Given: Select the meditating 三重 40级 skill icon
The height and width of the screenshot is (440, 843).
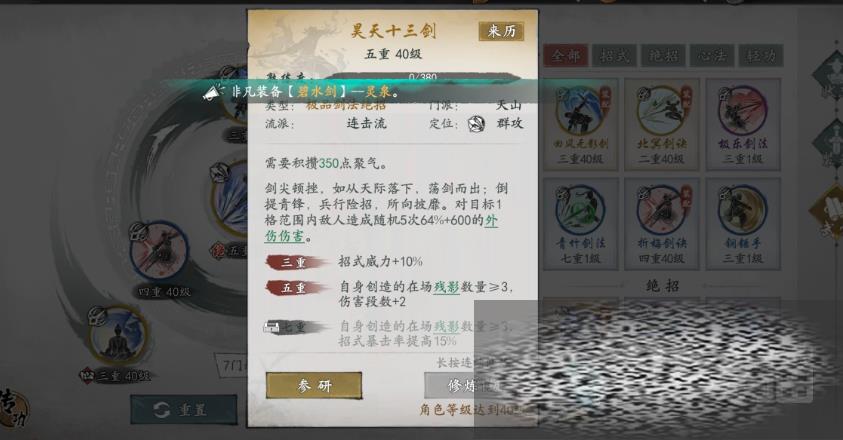Looking at the screenshot, I should coord(118,335).
